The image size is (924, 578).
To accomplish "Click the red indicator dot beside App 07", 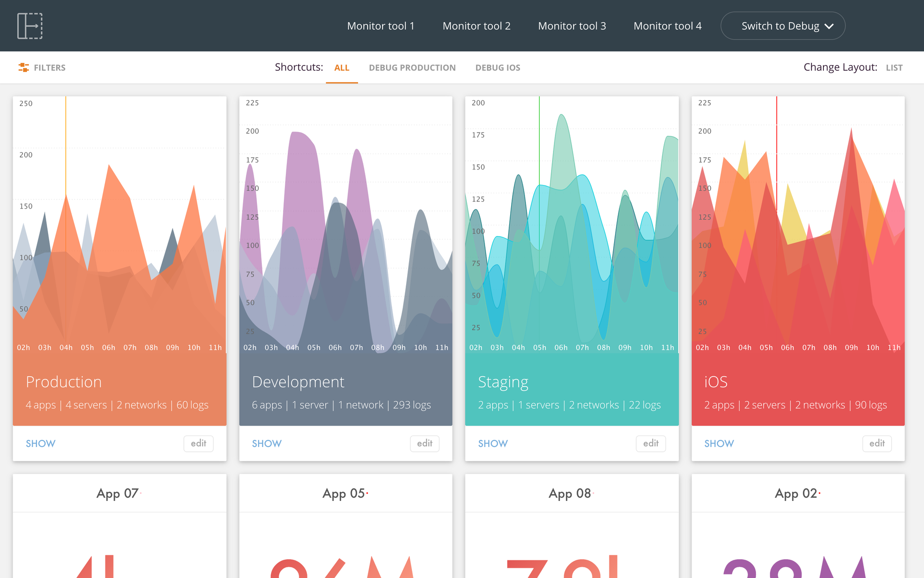I will (x=141, y=494).
